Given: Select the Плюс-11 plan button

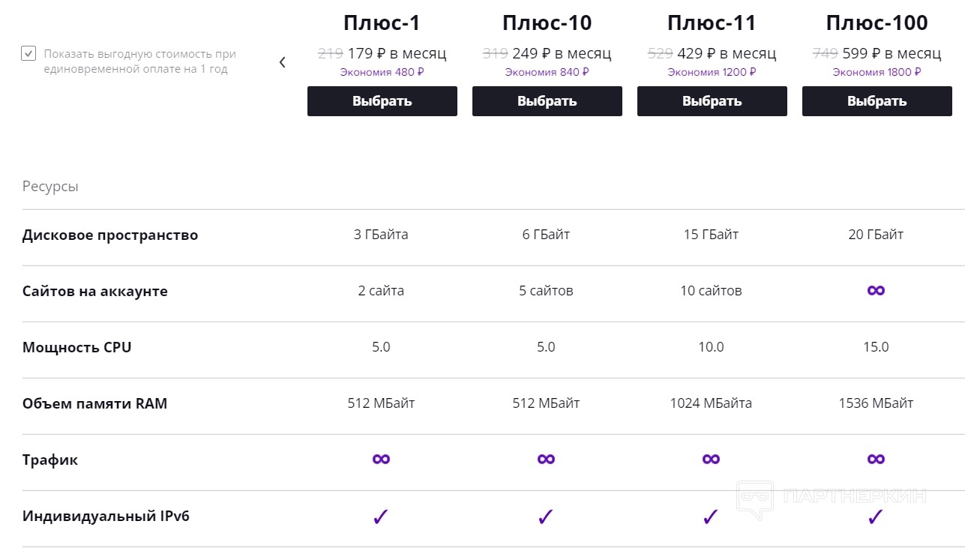Looking at the screenshot, I should [x=712, y=101].
